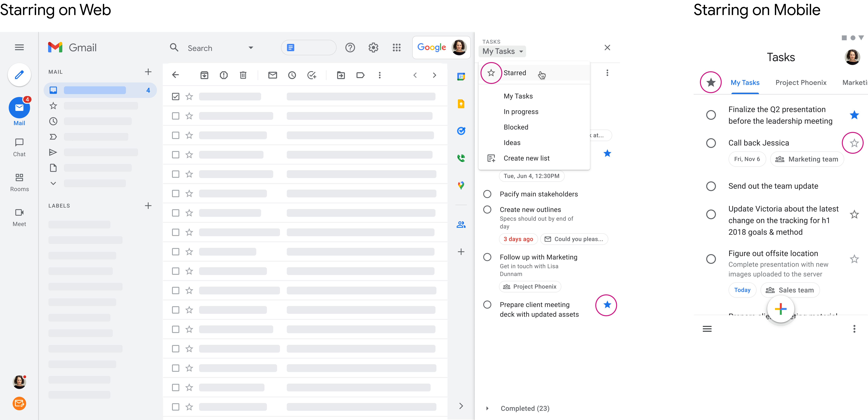
Task: Open search options dropdown arrow
Action: tap(251, 48)
